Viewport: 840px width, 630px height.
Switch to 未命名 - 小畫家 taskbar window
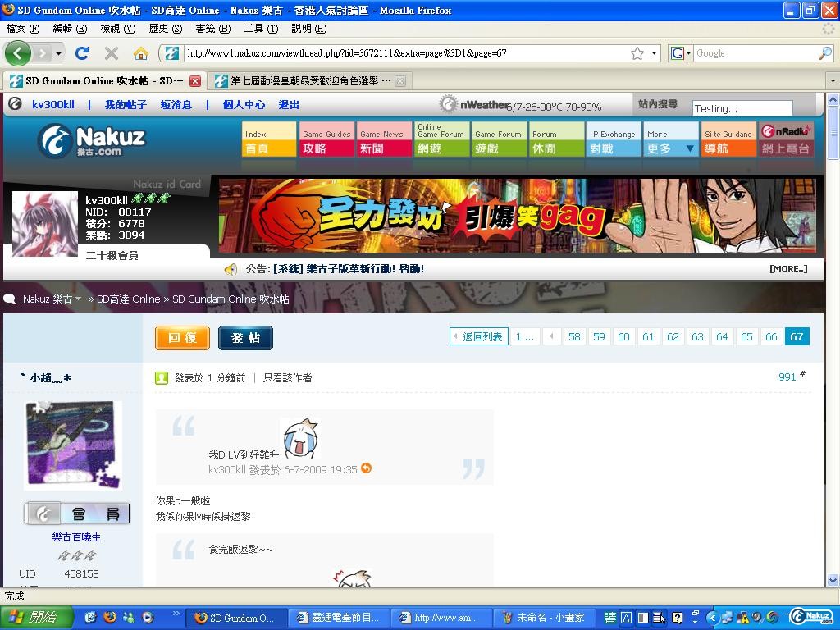pos(543,618)
